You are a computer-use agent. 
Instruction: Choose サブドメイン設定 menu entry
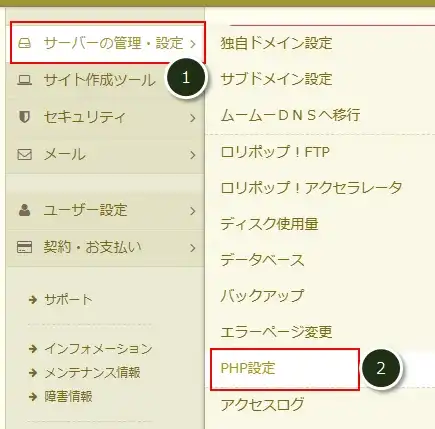coord(276,79)
